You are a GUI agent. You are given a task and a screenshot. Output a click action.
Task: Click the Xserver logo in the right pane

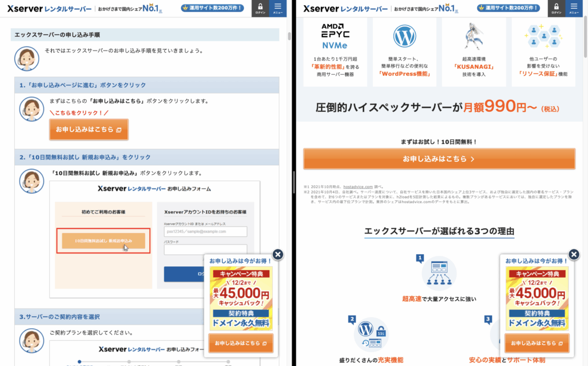pyautogui.click(x=345, y=9)
